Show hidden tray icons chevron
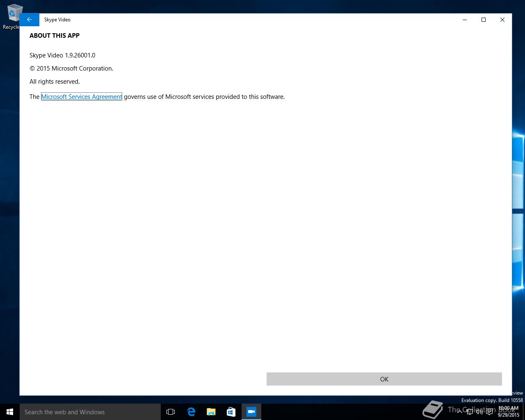525x420 pixels. [460, 411]
